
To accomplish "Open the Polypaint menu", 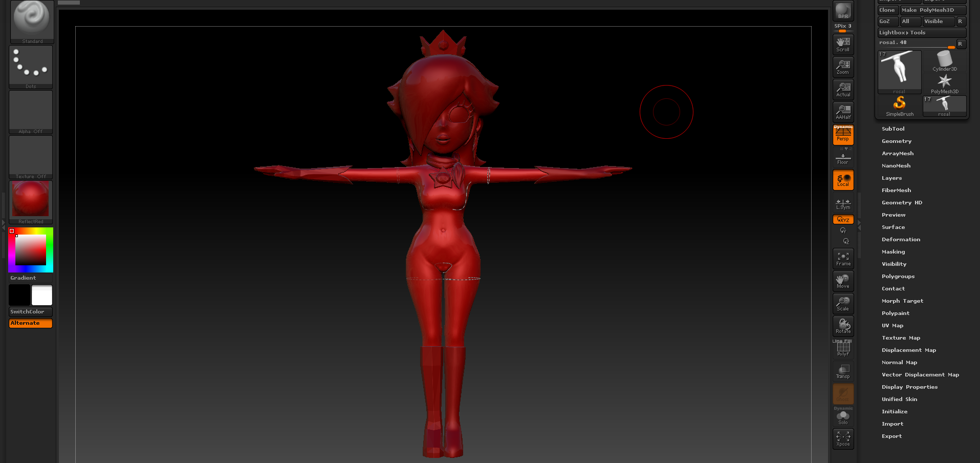I will [x=896, y=313].
